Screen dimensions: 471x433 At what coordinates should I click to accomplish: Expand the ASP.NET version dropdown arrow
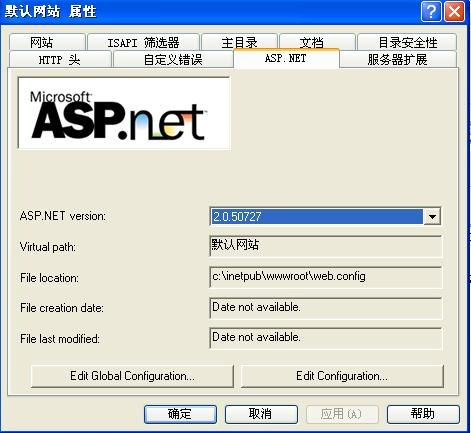coord(432,217)
